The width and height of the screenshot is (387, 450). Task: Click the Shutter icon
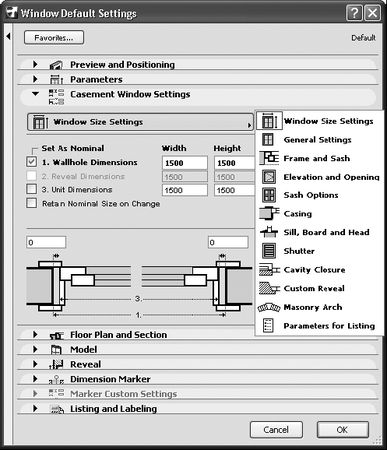pos(269,251)
